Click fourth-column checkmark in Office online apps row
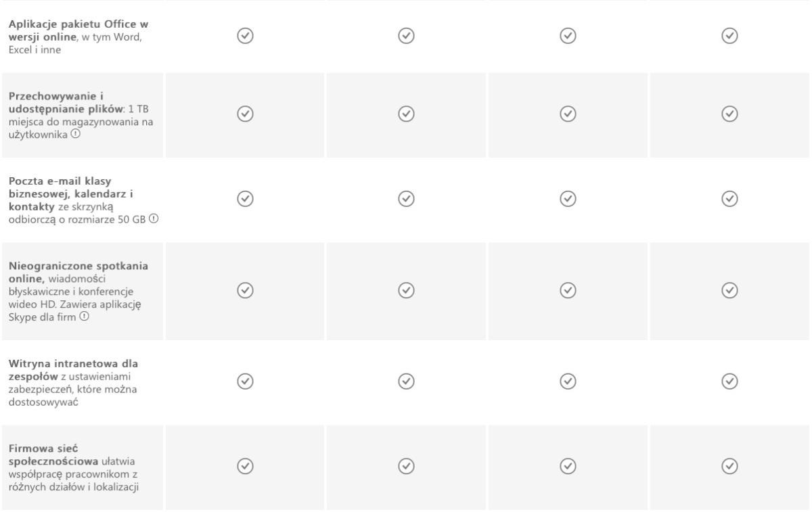Viewport: 812px width, 512px height. pyautogui.click(x=729, y=34)
